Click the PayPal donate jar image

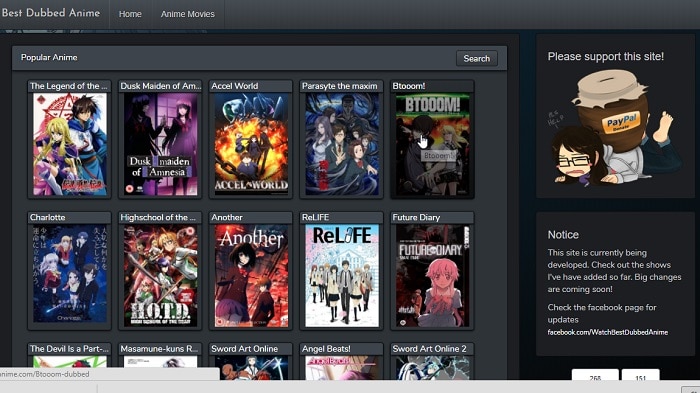coord(615,128)
